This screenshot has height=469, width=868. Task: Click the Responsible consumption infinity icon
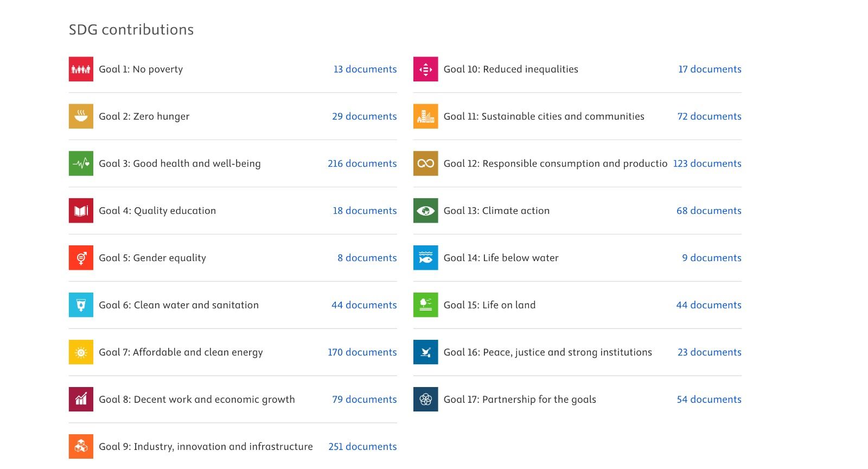click(x=425, y=163)
